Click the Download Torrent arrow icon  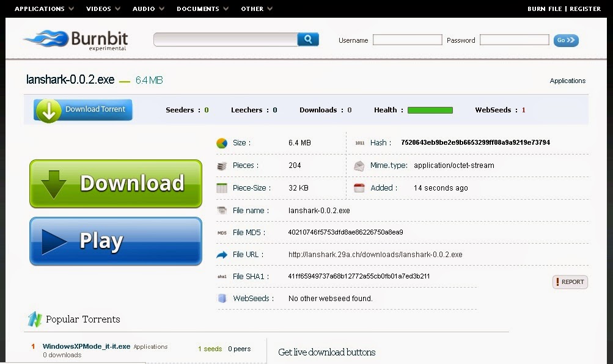(x=49, y=110)
